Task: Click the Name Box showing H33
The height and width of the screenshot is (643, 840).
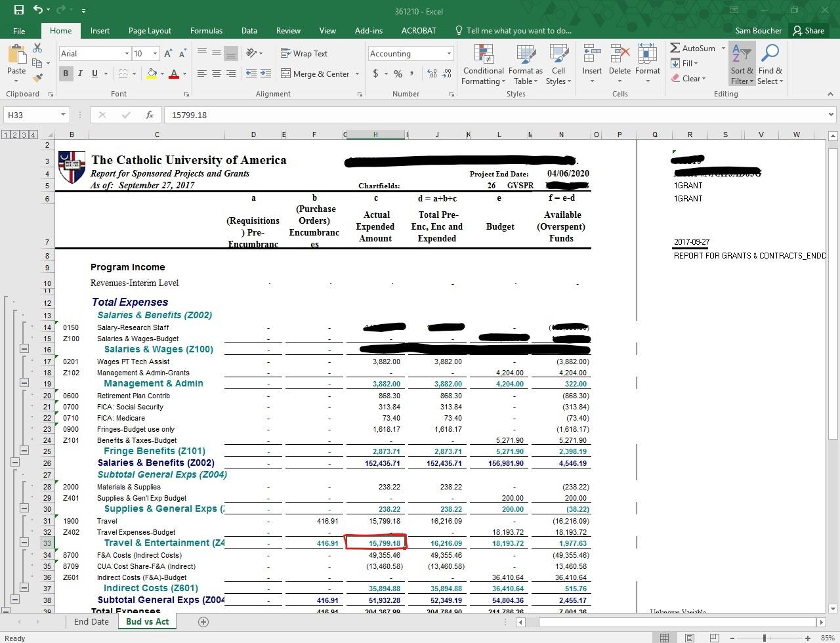Action: [x=31, y=115]
